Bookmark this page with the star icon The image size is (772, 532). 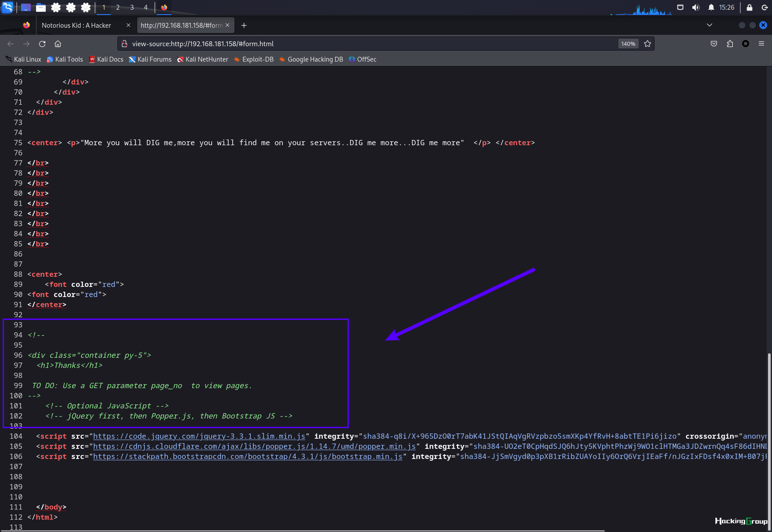(x=648, y=44)
